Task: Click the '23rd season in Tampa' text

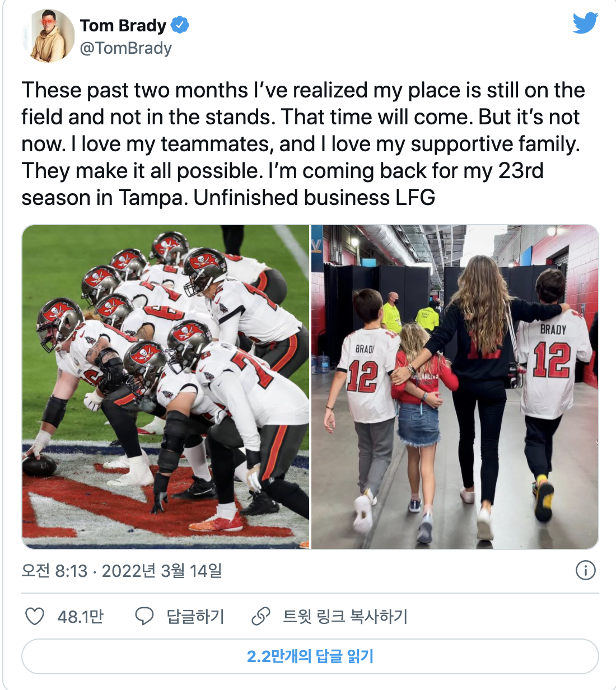Action: [x=283, y=184]
